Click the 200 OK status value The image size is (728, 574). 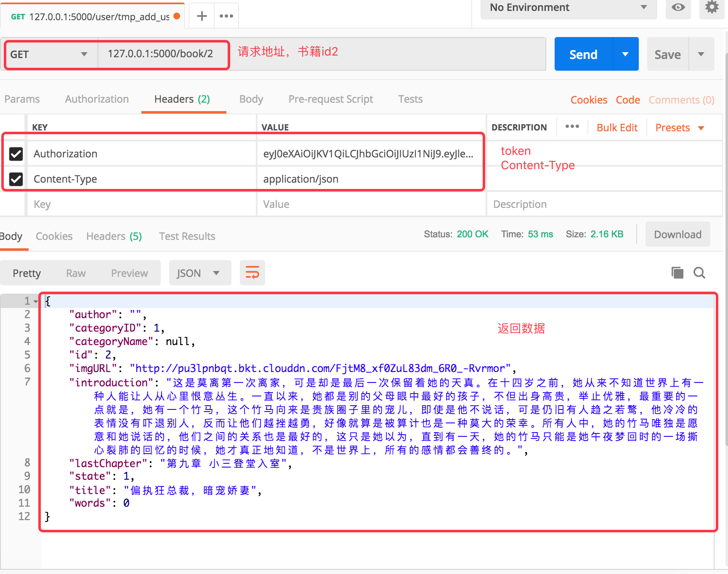472,234
